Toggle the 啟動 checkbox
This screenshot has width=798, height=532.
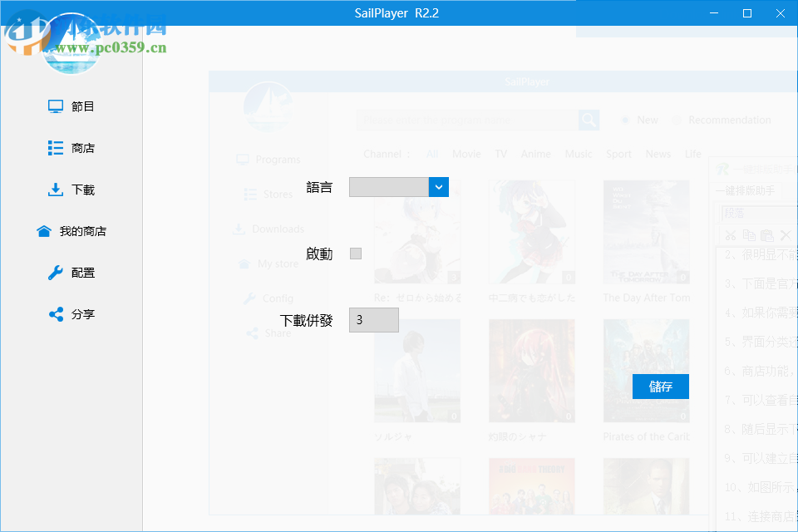click(x=356, y=254)
